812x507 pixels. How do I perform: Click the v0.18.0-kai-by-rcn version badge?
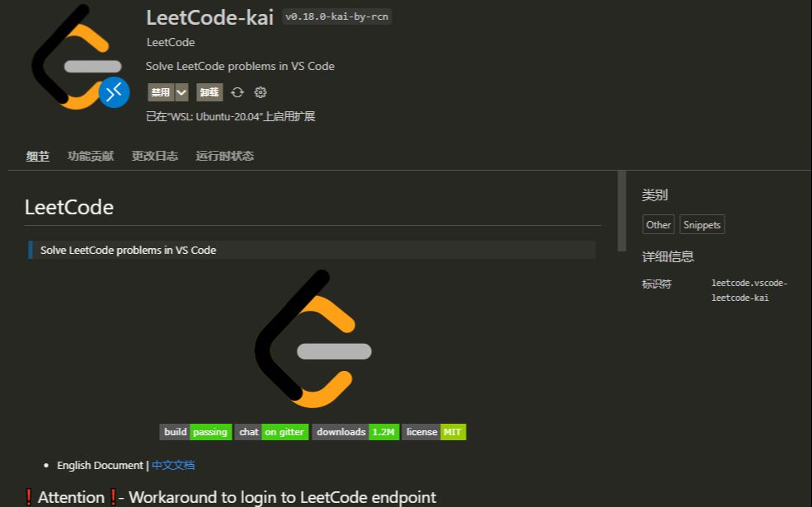point(336,16)
